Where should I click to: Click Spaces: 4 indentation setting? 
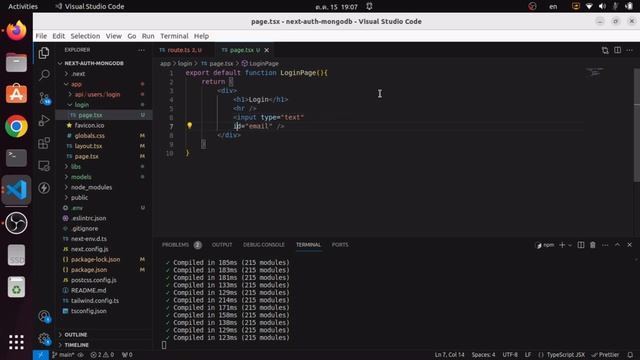(x=483, y=355)
